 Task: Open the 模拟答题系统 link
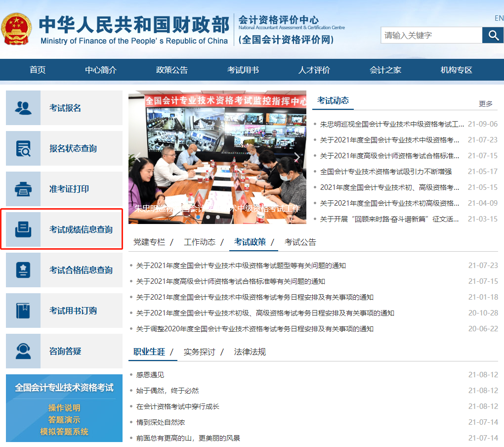coord(64,432)
